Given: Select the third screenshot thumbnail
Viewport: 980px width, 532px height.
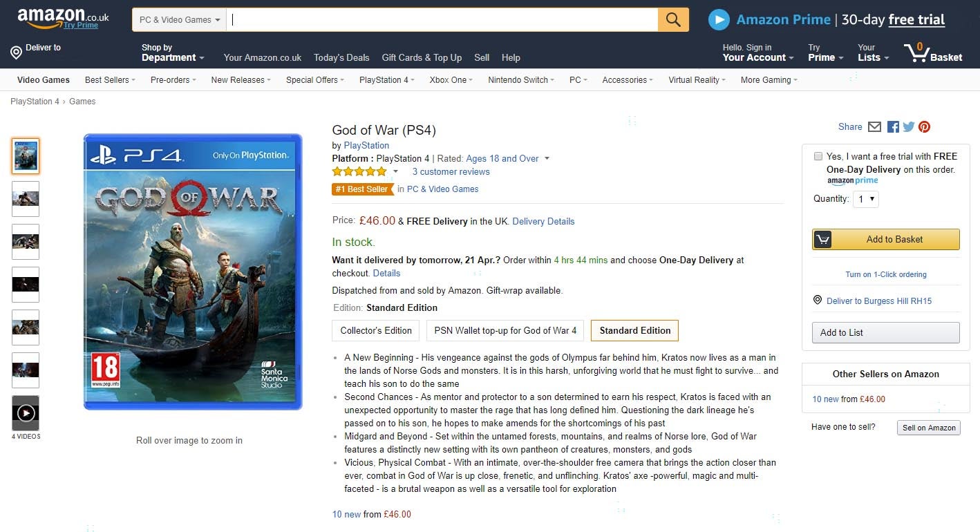Looking at the screenshot, I should pos(26,242).
